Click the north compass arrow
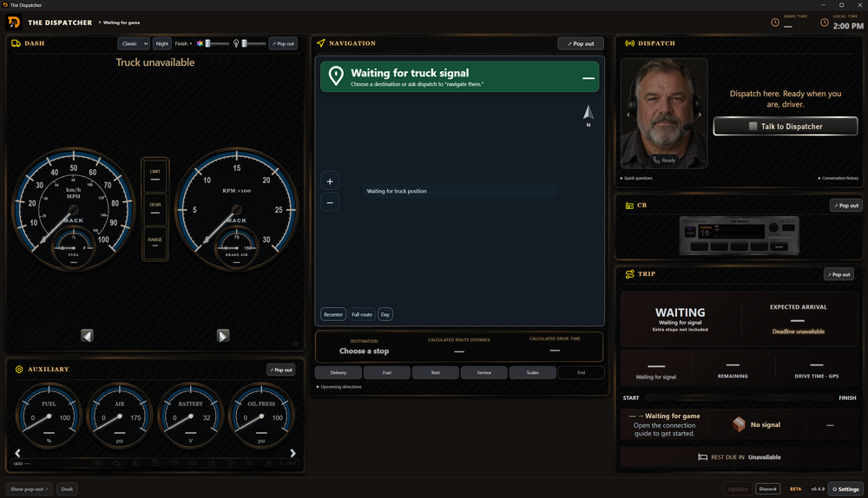The image size is (868, 498). click(x=589, y=114)
